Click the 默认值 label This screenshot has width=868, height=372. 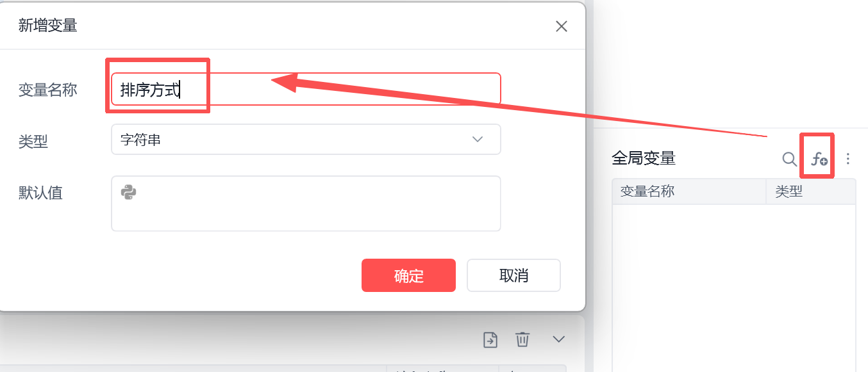click(x=41, y=193)
